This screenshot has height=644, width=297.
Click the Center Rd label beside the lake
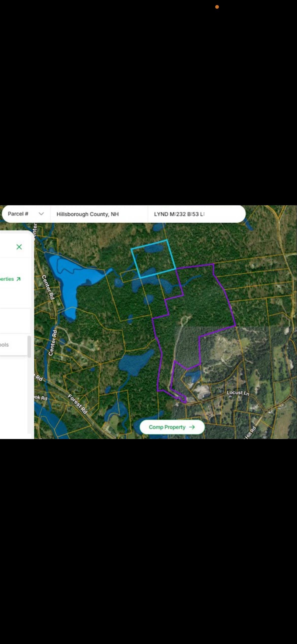click(x=48, y=287)
